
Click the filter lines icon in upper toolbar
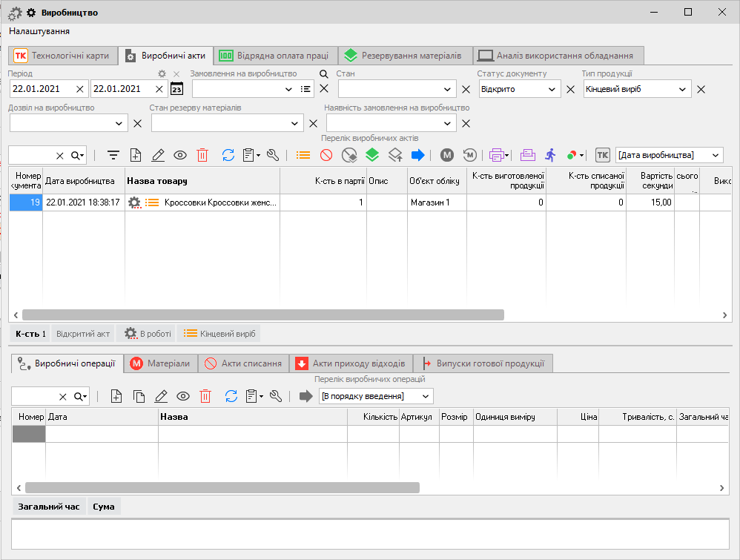point(113,155)
